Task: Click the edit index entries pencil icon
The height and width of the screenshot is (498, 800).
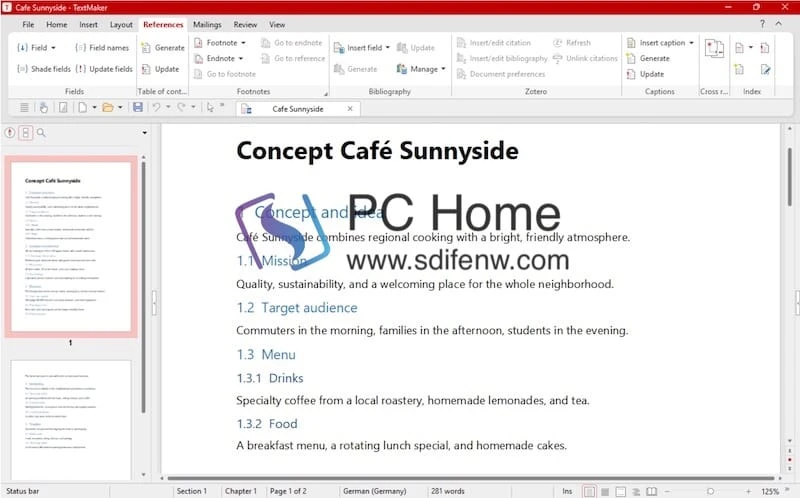Action: coord(765,69)
